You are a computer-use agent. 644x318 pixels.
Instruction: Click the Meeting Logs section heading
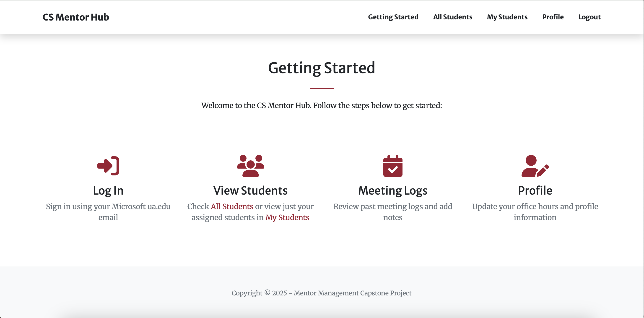coord(393,190)
